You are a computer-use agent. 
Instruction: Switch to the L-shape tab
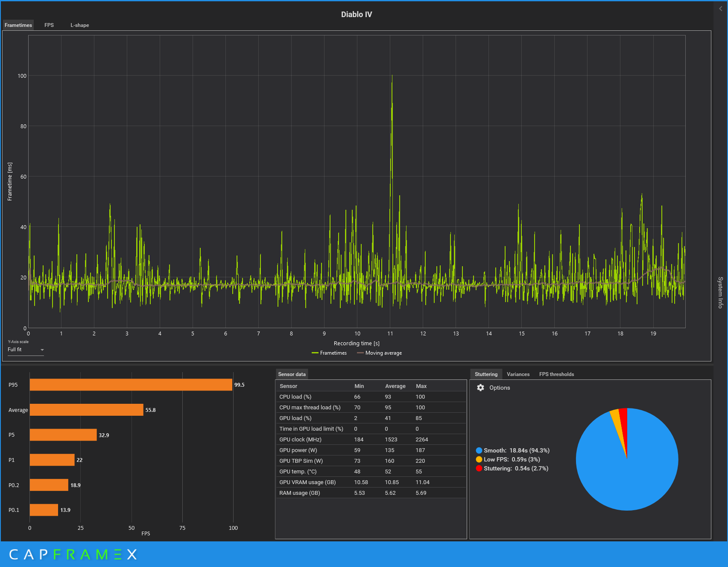(x=80, y=25)
